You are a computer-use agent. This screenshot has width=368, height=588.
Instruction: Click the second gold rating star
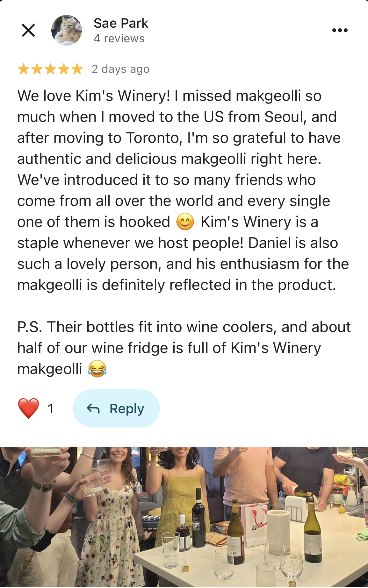click(37, 69)
